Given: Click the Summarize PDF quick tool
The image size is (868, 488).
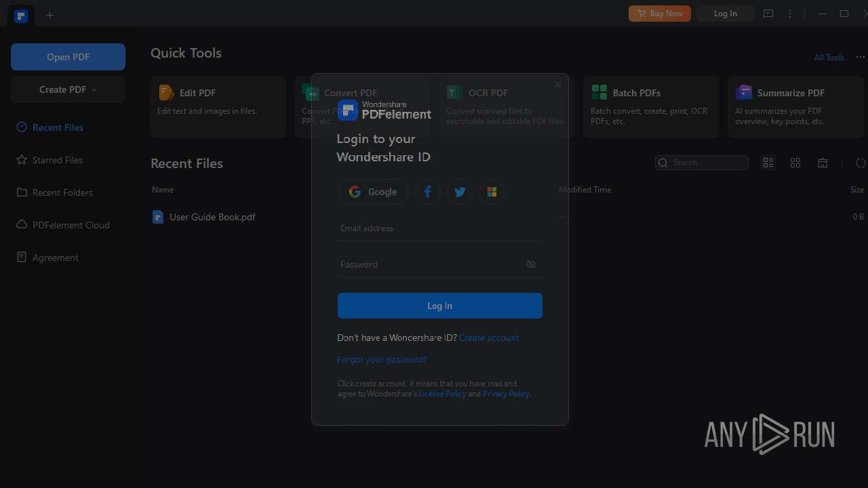Looking at the screenshot, I should 795,107.
